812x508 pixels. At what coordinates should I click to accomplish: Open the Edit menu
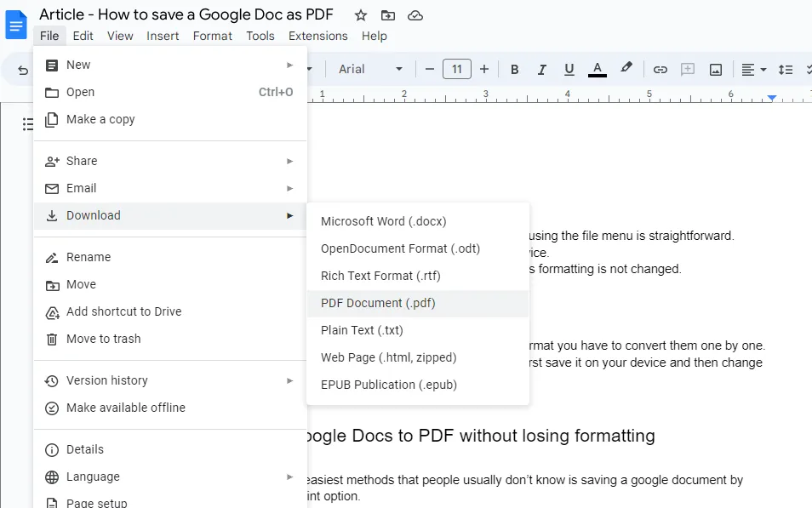(83, 36)
